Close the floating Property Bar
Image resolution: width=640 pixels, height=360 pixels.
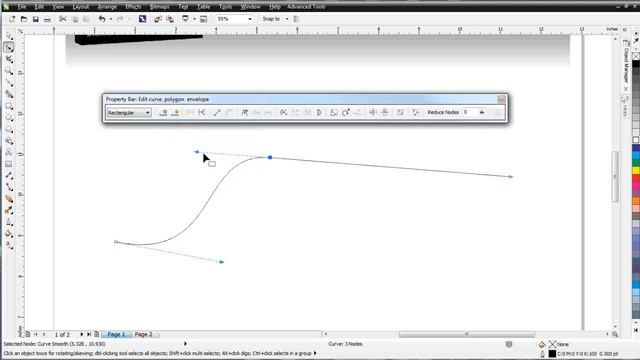501,100
